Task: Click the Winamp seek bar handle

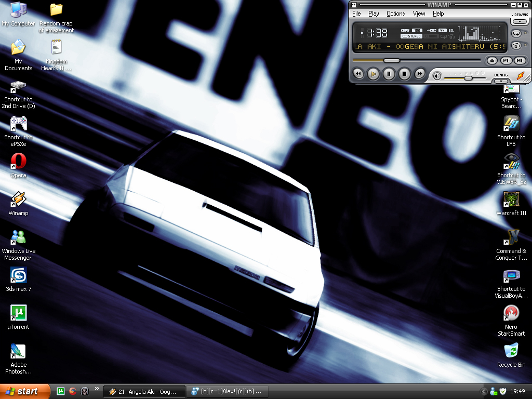Action: click(x=392, y=60)
